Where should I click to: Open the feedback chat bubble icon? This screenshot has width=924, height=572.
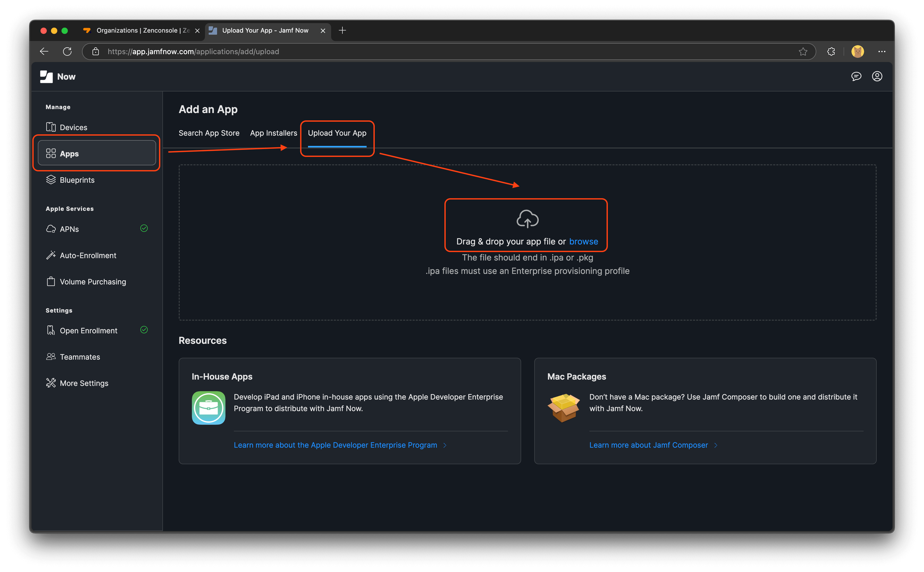[x=856, y=76]
